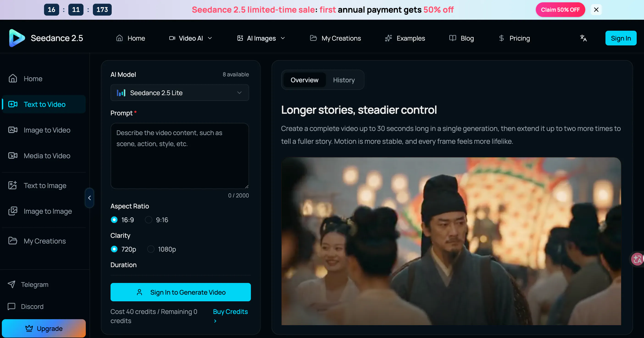Screen dimensions: 644x338
Task: Click the book icon beside Blog
Action: pos(452,38)
